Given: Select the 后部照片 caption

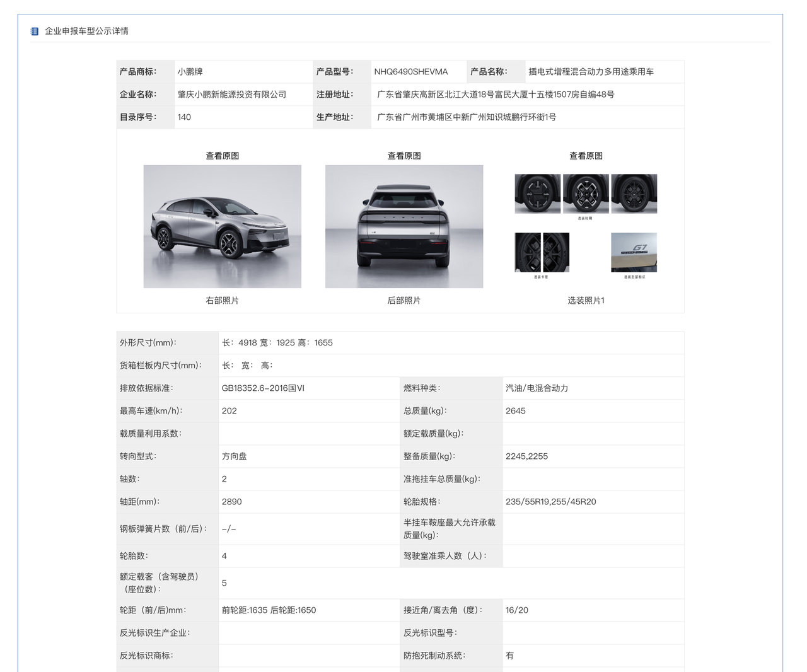Looking at the screenshot, I should coord(404,301).
